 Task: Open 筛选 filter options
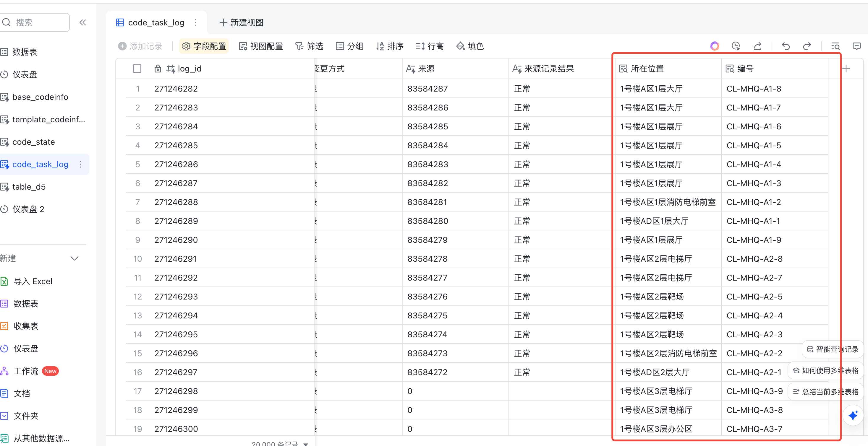(309, 46)
